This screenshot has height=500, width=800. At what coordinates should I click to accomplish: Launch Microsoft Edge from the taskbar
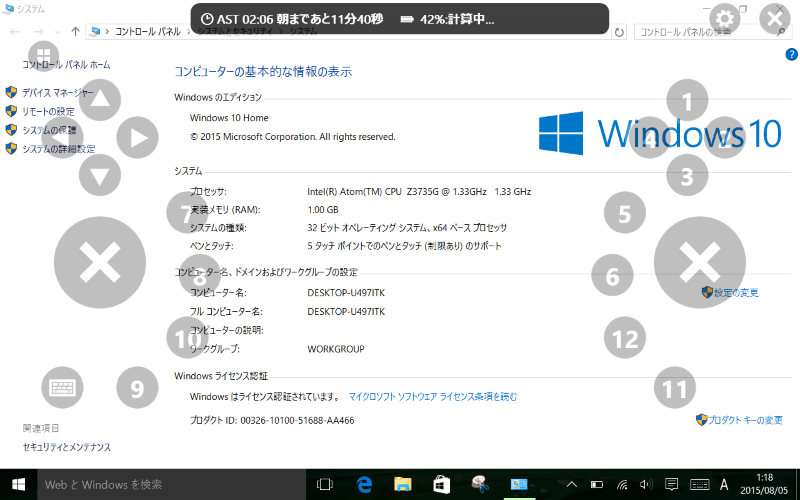pos(364,484)
